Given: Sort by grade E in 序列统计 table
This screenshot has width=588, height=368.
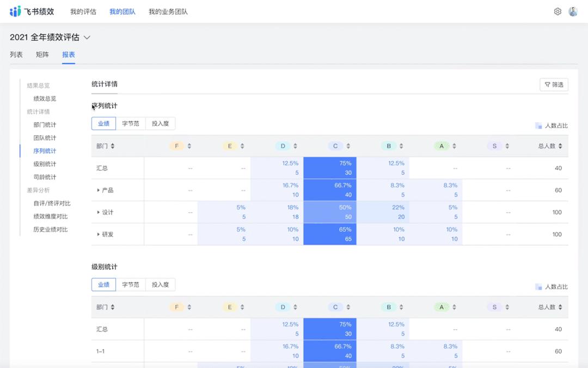Looking at the screenshot, I should pyautogui.click(x=242, y=146).
